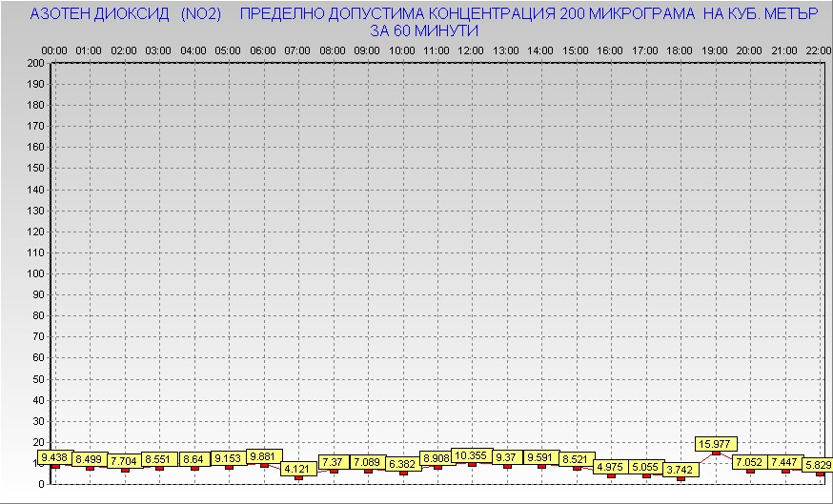Click the 3.742 lowest value label
The height and width of the screenshot is (504, 833).
681,470
